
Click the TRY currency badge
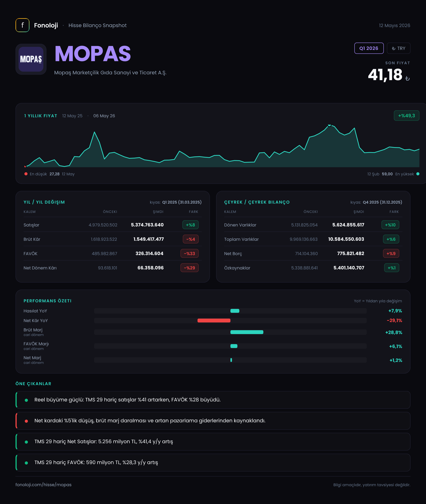pyautogui.click(x=399, y=48)
